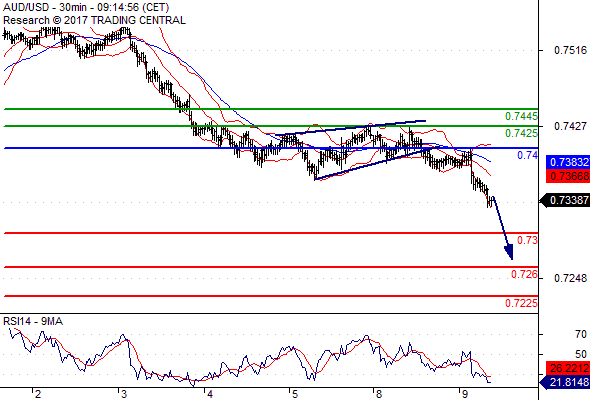Select the red 0.7225 support label

[521, 303]
